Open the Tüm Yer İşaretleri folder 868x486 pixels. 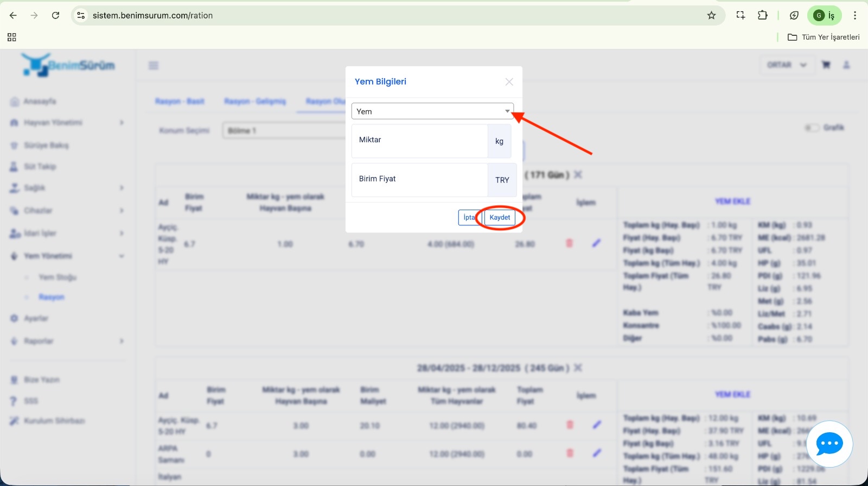click(x=824, y=37)
